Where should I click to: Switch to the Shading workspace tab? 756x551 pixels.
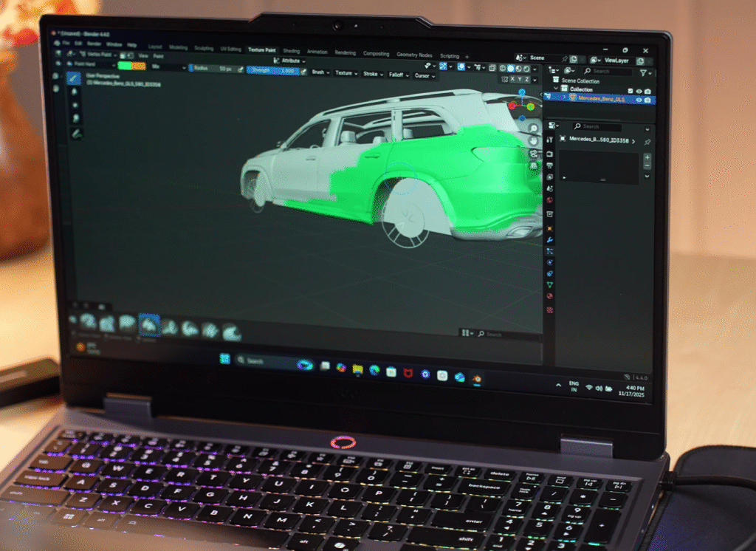pos(291,51)
